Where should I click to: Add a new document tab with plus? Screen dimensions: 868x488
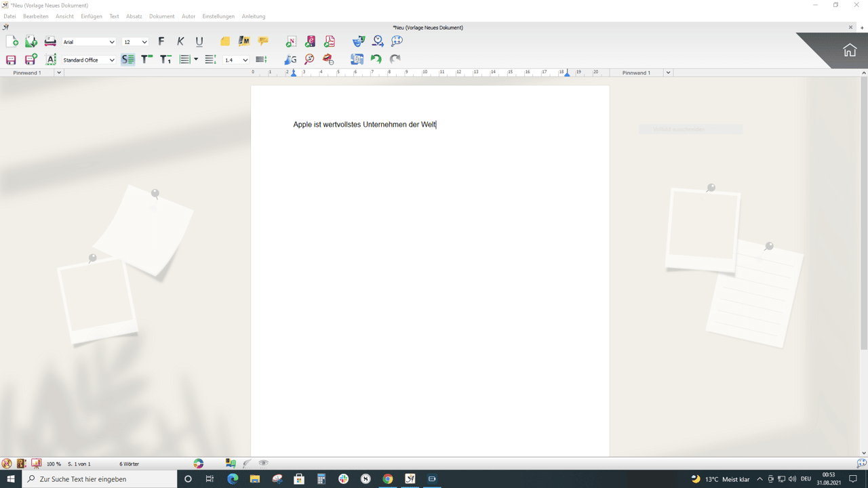(x=863, y=28)
